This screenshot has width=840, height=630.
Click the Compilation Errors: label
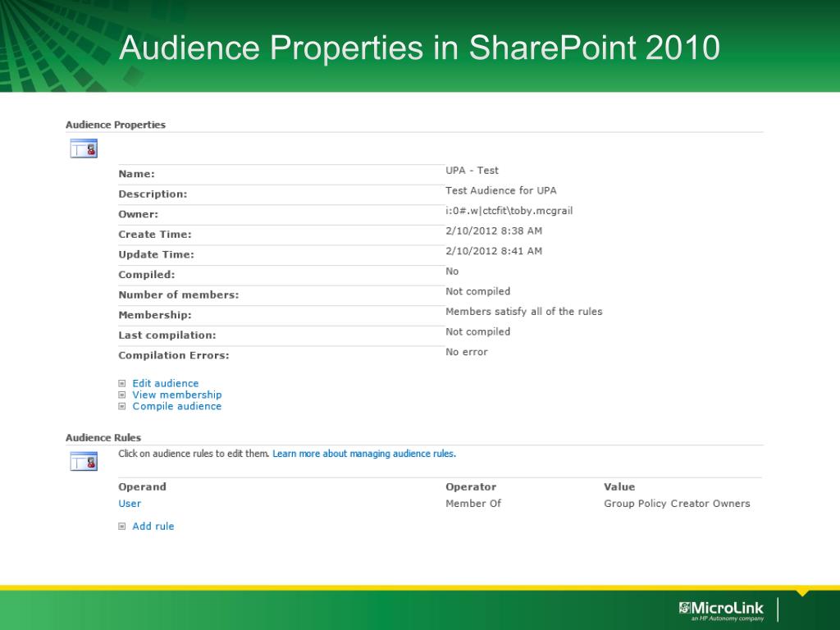pos(174,356)
